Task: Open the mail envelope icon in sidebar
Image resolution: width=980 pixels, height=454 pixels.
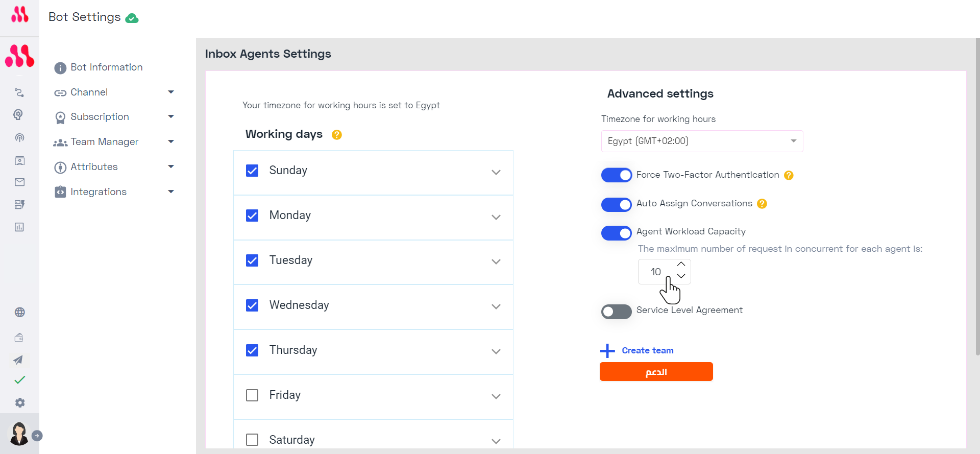Action: click(20, 182)
